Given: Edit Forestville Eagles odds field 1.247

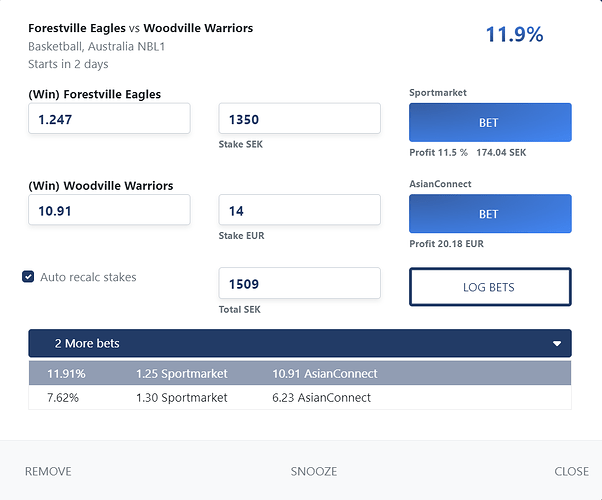Looking at the screenshot, I should (x=109, y=119).
